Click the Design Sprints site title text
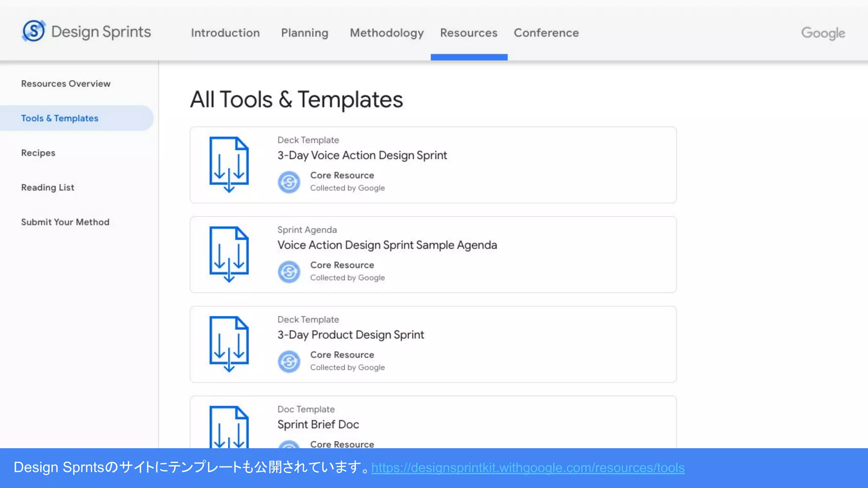The height and width of the screenshot is (488, 868). coord(101,32)
